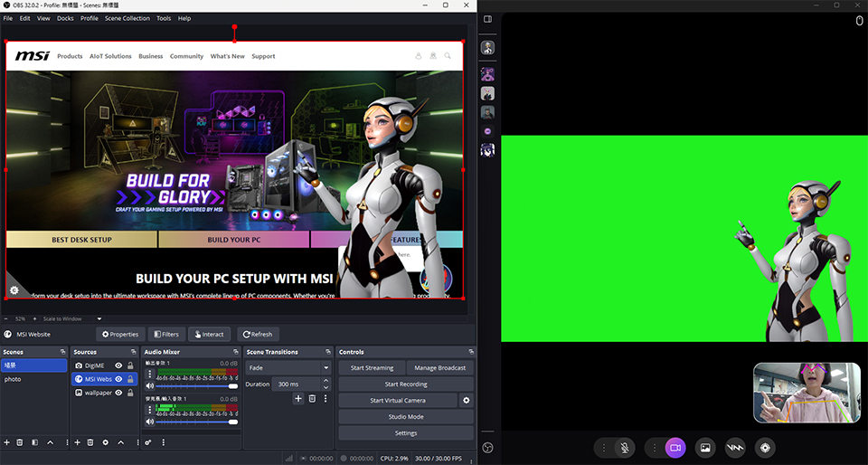This screenshot has height=465, width=868.
Task: Add a new source with the plus icon in the Sources panel
Action: point(77,442)
